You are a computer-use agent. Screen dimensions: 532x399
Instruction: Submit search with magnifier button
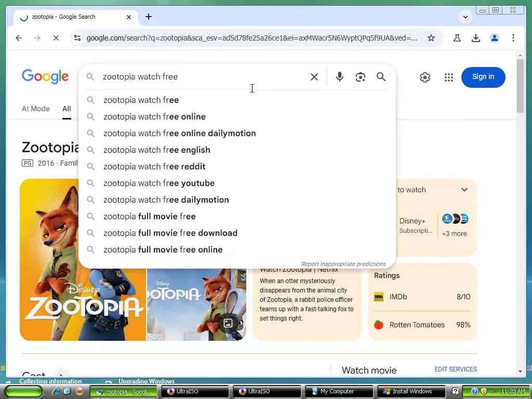pos(381,77)
